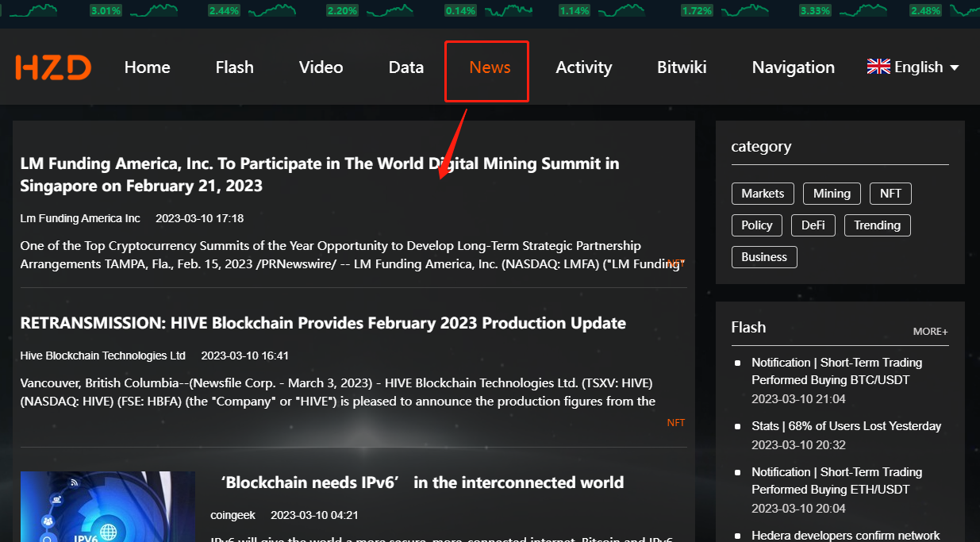980x542 pixels.
Task: Select the Business category tag
Action: [764, 257]
